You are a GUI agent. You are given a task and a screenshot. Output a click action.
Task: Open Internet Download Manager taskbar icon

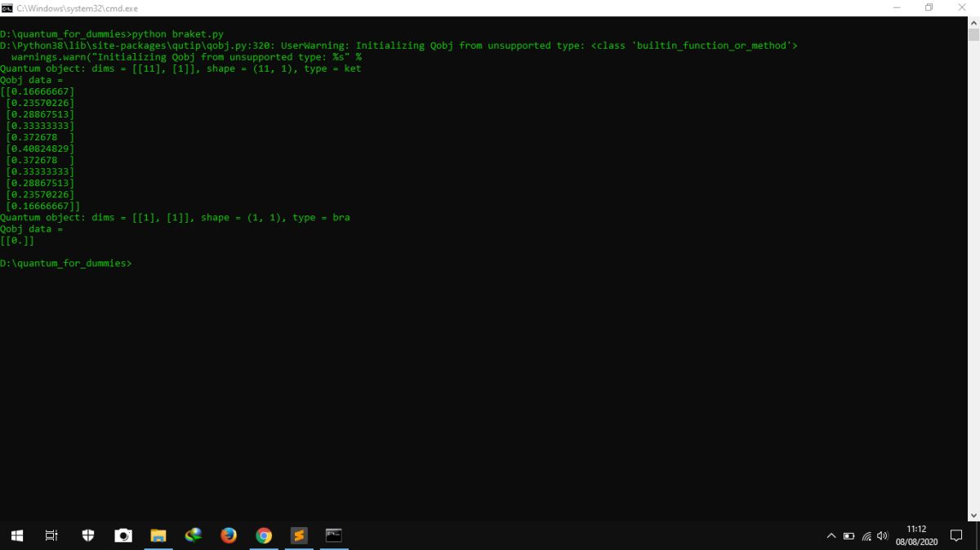coord(194,535)
